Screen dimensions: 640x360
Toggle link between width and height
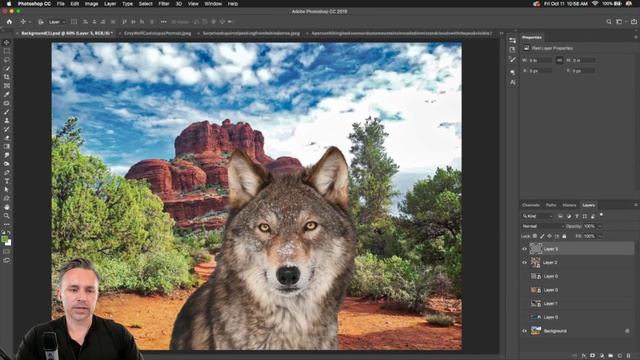[560, 60]
